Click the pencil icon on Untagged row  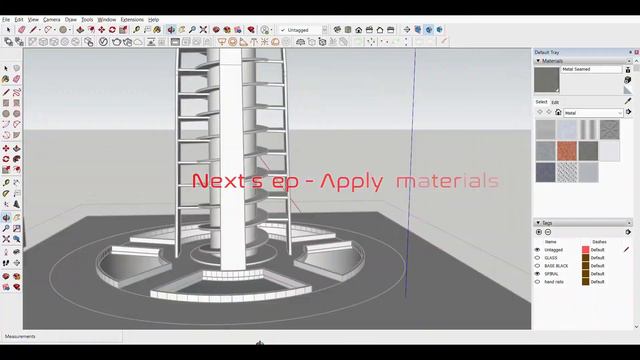click(626, 249)
